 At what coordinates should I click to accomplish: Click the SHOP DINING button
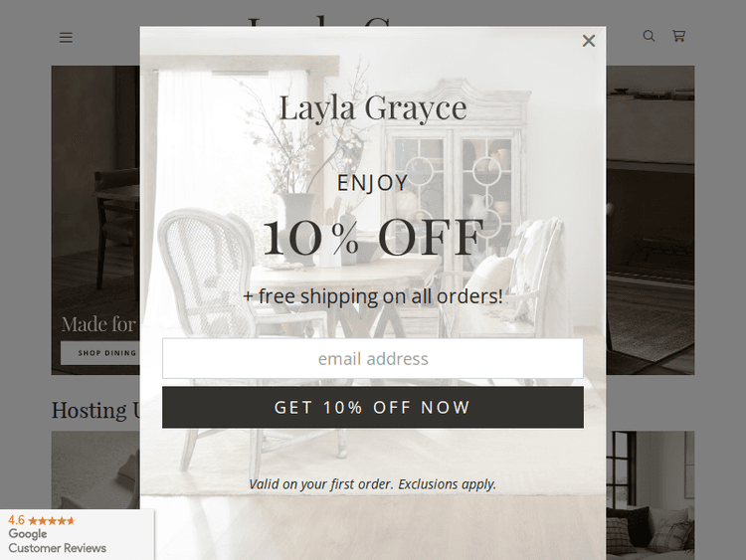click(x=100, y=352)
